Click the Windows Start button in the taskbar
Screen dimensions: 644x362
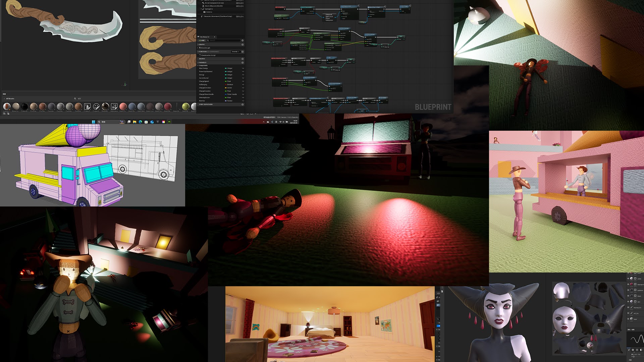(x=93, y=122)
